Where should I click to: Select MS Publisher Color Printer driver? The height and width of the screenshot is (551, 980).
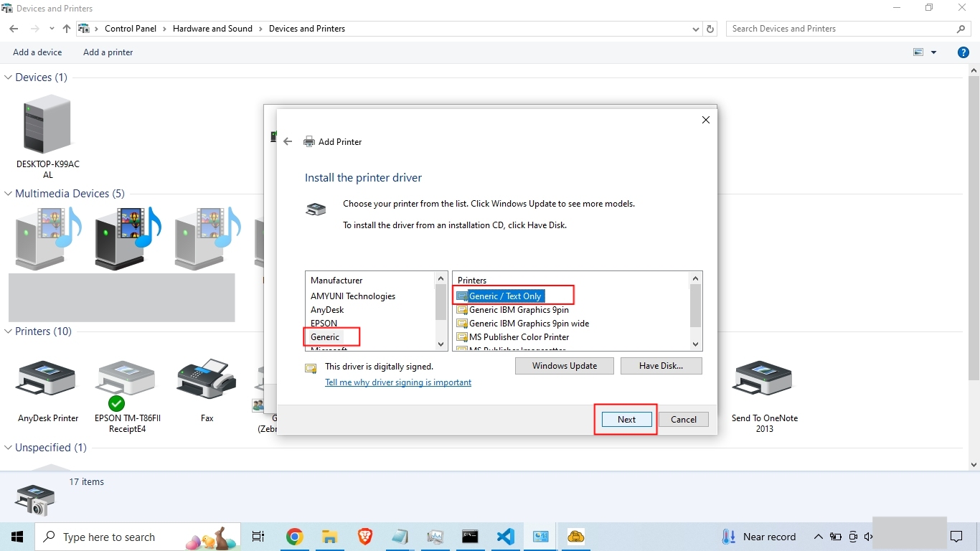tap(513, 337)
